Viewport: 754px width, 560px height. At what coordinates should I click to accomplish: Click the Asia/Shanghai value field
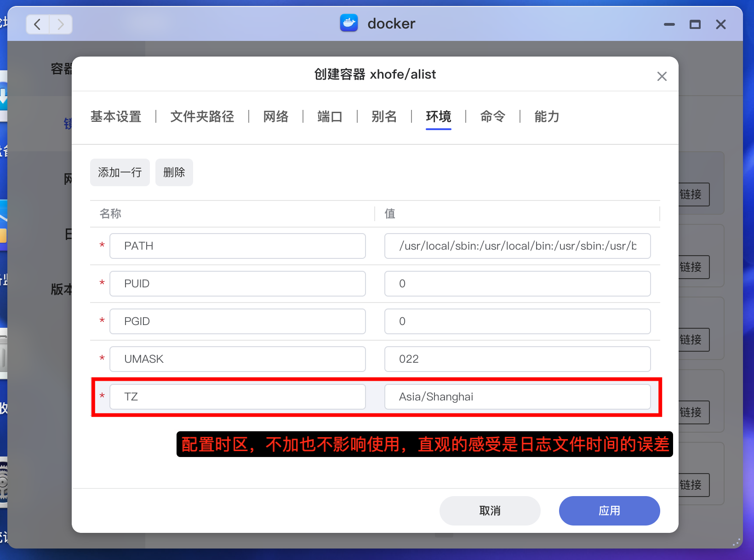click(518, 397)
